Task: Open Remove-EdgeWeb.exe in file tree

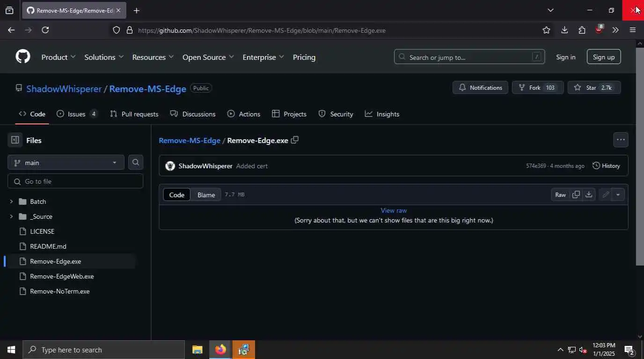Action: [62, 276]
